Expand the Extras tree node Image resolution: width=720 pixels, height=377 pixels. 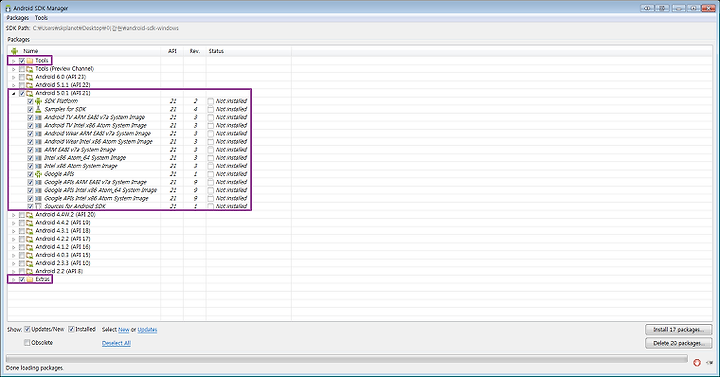tap(13, 279)
